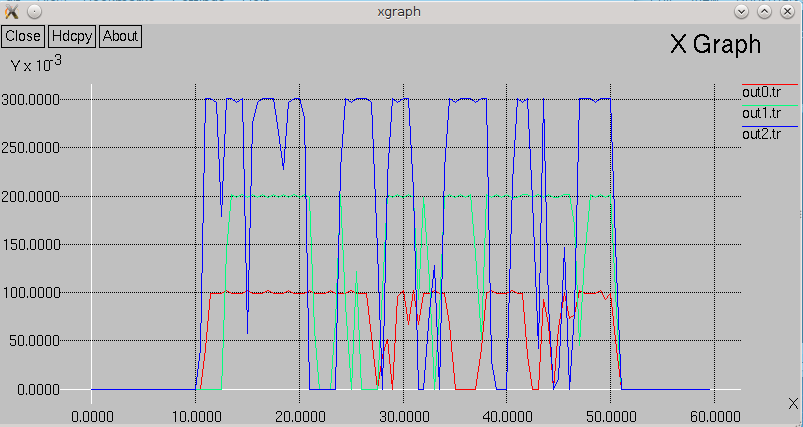The width and height of the screenshot is (803, 427).
Task: Click the small X axis label at bottom right
Action: click(x=793, y=402)
